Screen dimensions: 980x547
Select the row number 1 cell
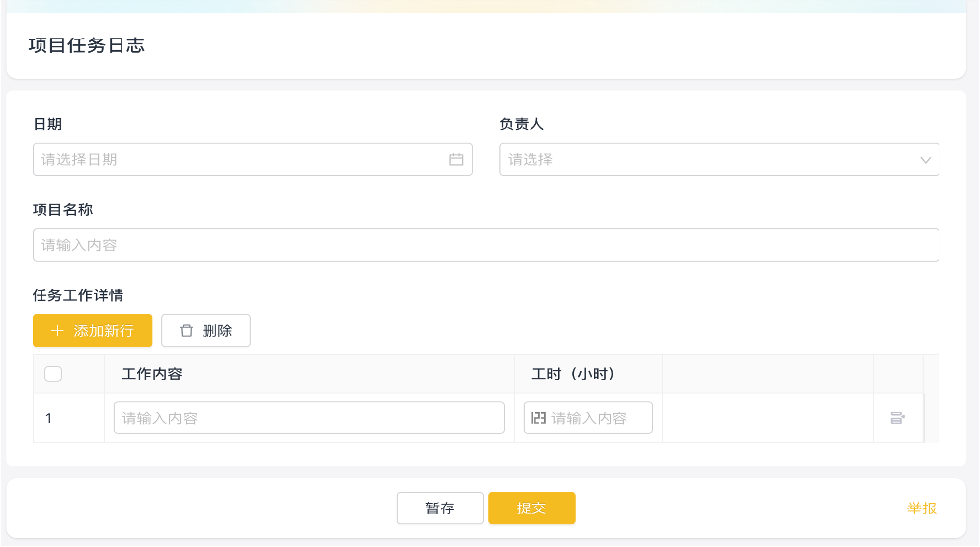click(x=49, y=418)
